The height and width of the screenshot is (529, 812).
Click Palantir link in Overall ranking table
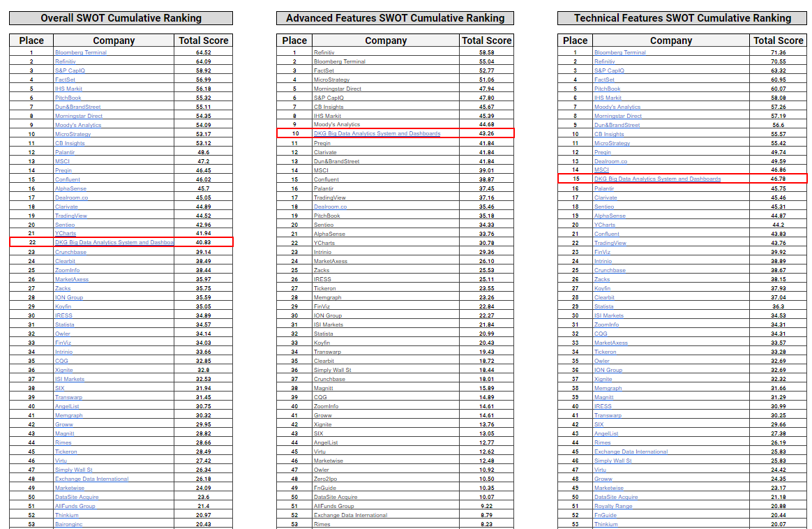pyautogui.click(x=65, y=152)
